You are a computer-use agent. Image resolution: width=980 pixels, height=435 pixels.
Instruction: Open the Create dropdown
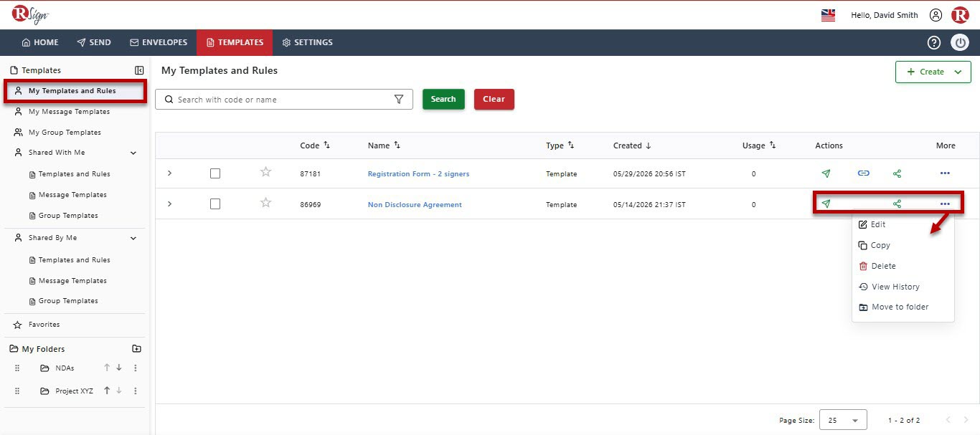933,72
